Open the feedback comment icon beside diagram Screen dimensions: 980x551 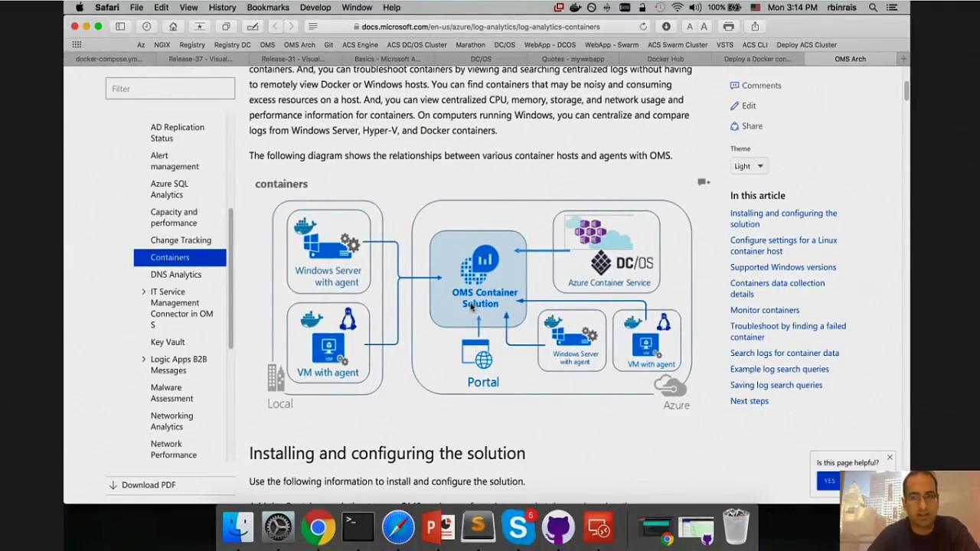coord(703,182)
